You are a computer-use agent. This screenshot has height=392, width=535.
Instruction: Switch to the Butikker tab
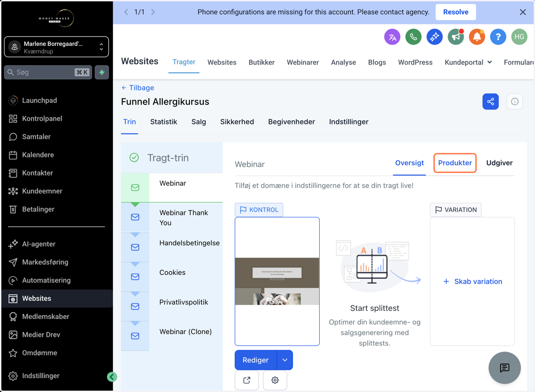tap(262, 62)
